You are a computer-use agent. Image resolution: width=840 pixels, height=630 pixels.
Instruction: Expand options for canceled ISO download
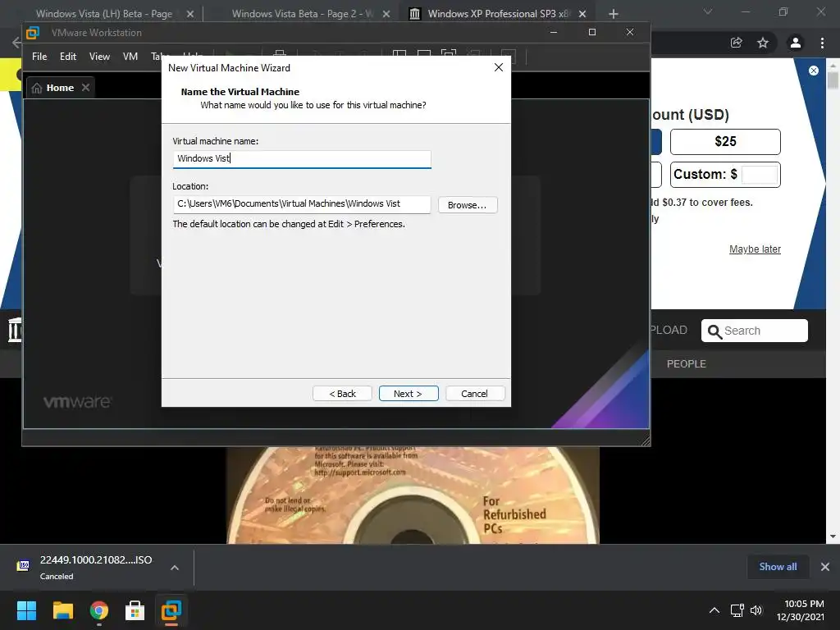[x=175, y=568]
